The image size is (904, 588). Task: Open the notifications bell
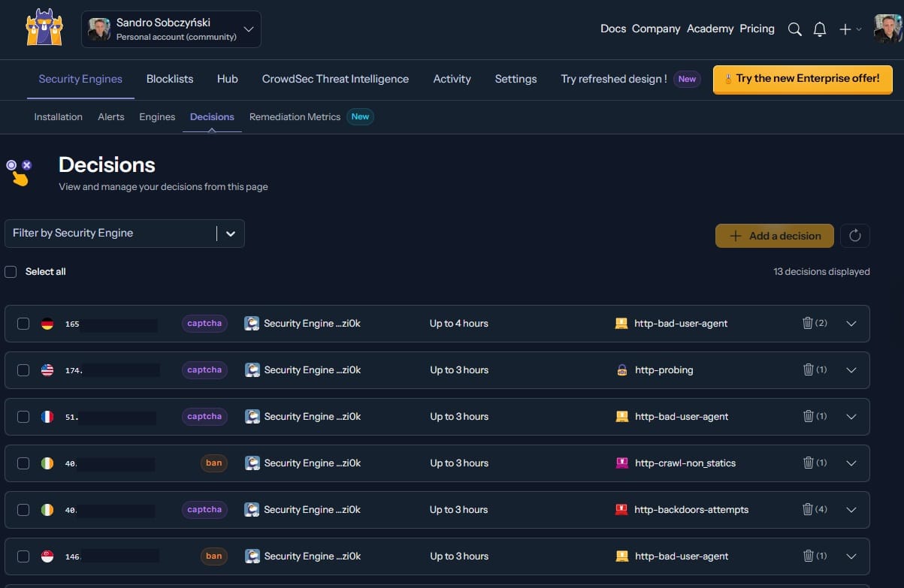pos(820,29)
